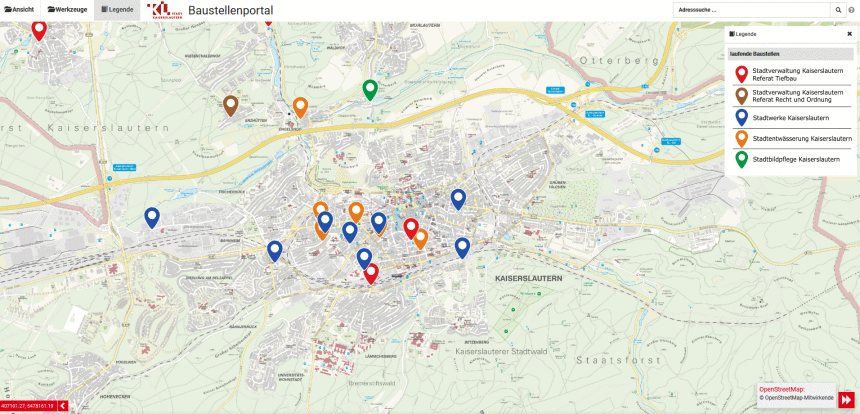Click the green Stadtbildpflege map marker

(x=370, y=89)
